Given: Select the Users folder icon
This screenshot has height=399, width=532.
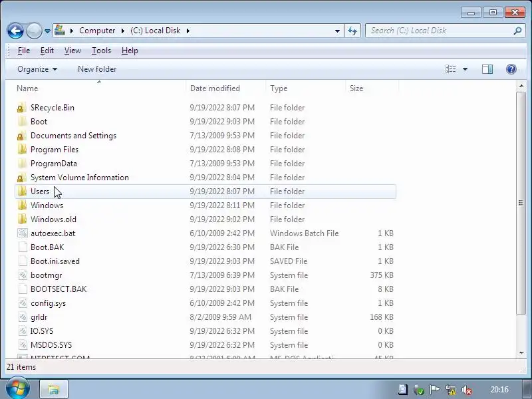Looking at the screenshot, I should pyautogui.click(x=22, y=192).
